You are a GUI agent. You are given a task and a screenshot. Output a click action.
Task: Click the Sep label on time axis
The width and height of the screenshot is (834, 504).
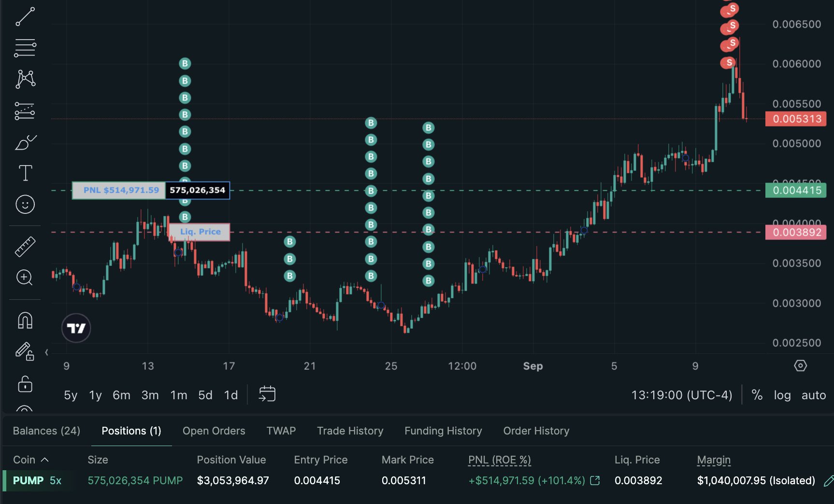(x=533, y=366)
